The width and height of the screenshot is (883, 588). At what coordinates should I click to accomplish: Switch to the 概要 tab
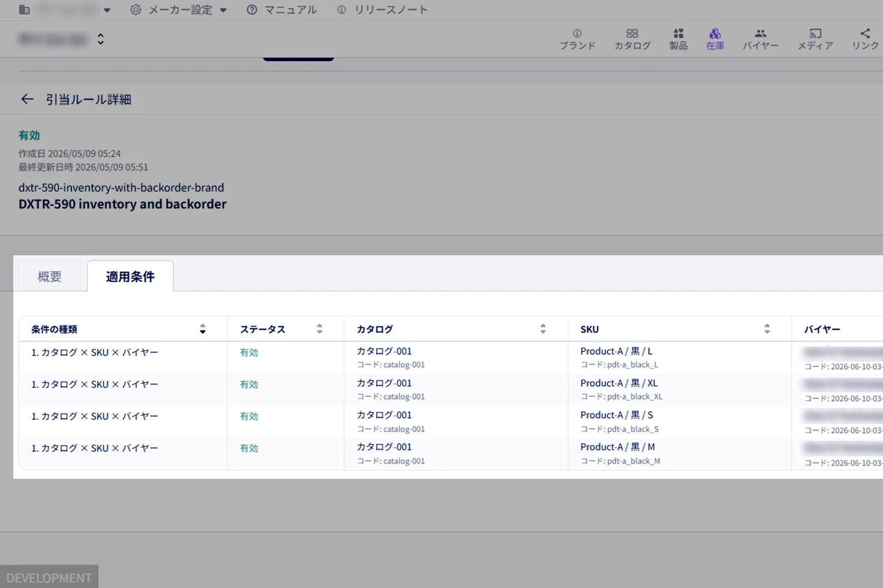[x=50, y=277]
